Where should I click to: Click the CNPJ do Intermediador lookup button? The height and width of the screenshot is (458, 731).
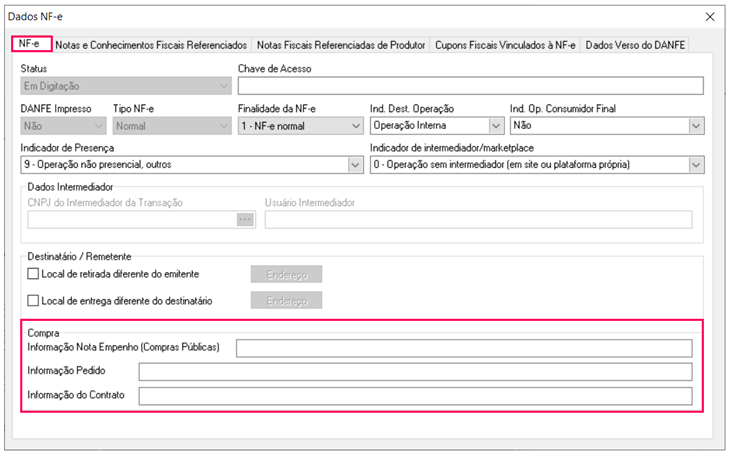click(245, 220)
